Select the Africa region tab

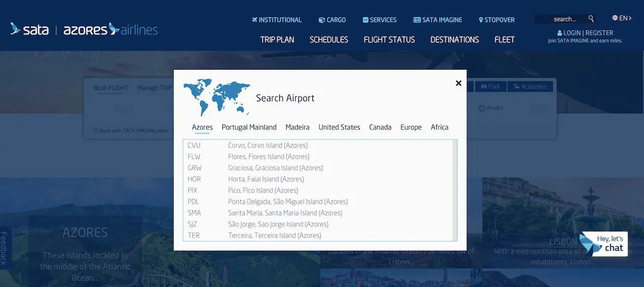[439, 127]
